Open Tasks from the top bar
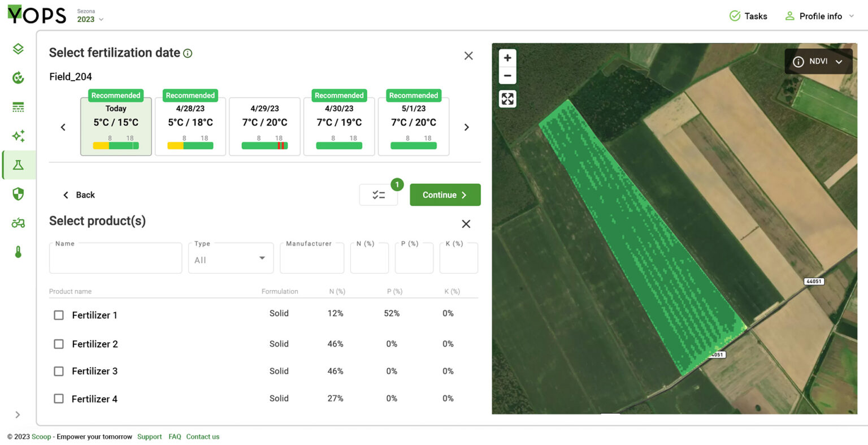This screenshot has width=868, height=445. [748, 16]
